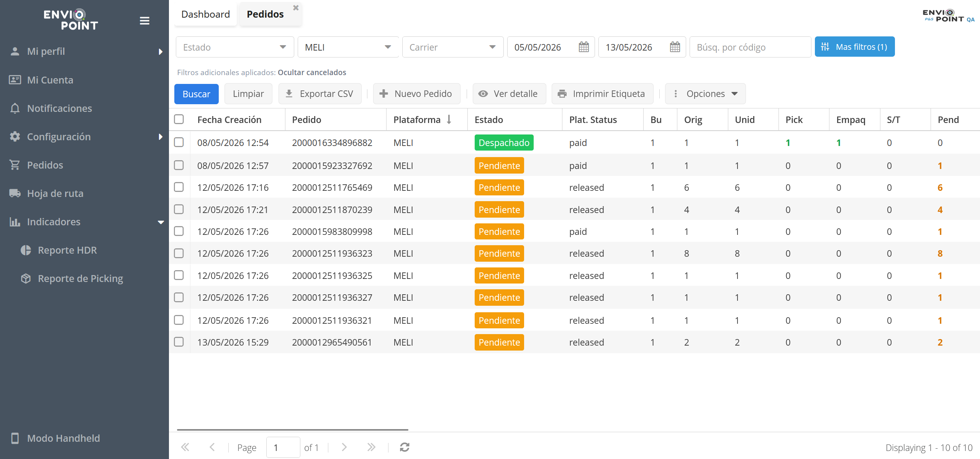Switch to the Dashboard tab
The height and width of the screenshot is (459, 980).
coord(205,14)
